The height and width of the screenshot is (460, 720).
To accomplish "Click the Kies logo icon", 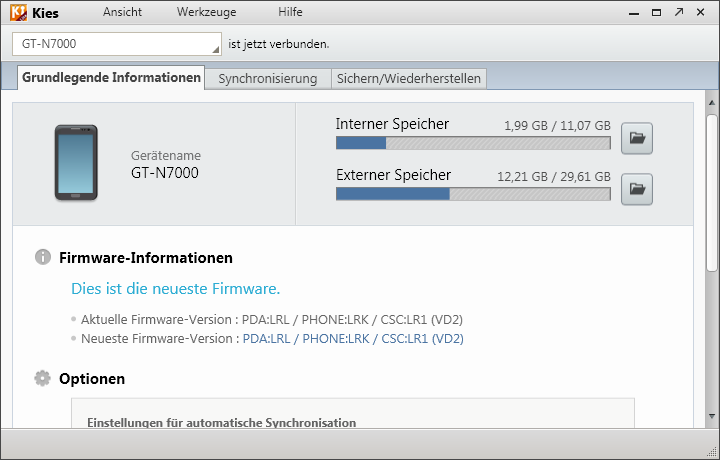I will point(17,13).
